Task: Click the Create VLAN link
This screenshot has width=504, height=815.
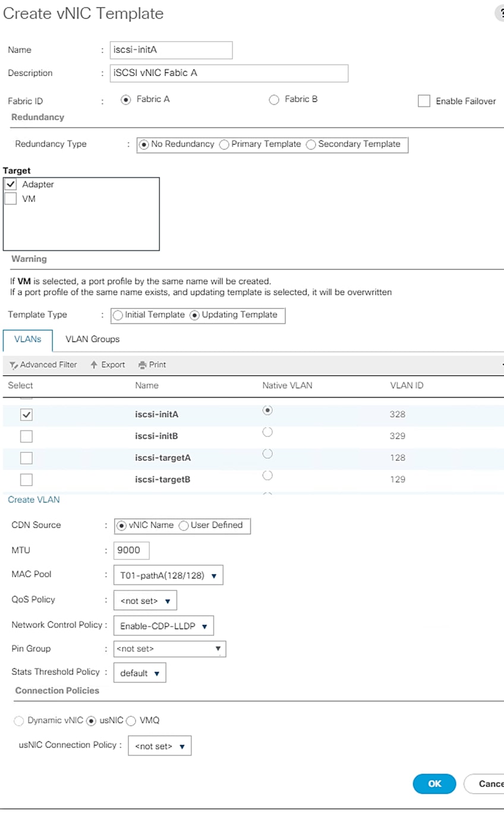Action: pyautogui.click(x=34, y=500)
